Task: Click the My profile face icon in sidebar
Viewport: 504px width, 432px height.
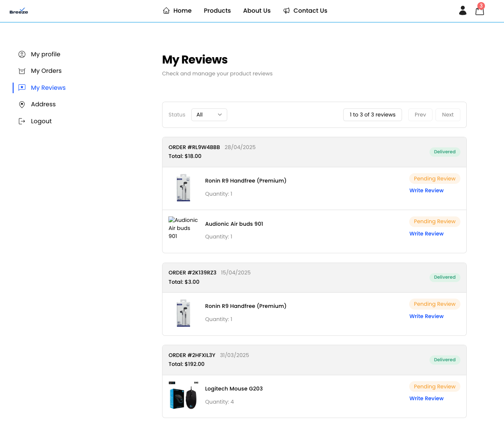Action: (x=22, y=54)
